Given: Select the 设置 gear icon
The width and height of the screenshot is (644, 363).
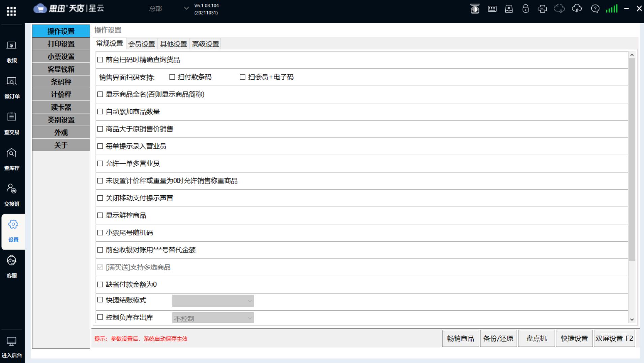Looking at the screenshot, I should pyautogui.click(x=13, y=224).
